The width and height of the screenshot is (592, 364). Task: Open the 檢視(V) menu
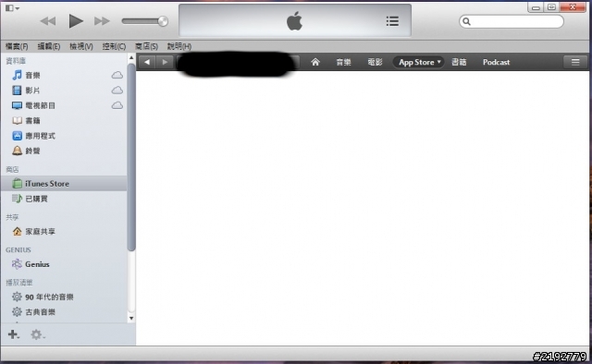pyautogui.click(x=81, y=46)
